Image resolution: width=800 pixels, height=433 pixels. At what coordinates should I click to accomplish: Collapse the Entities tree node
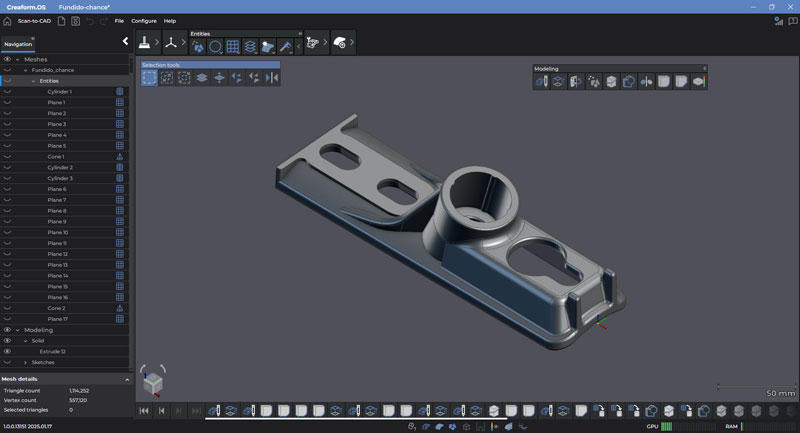[x=33, y=81]
